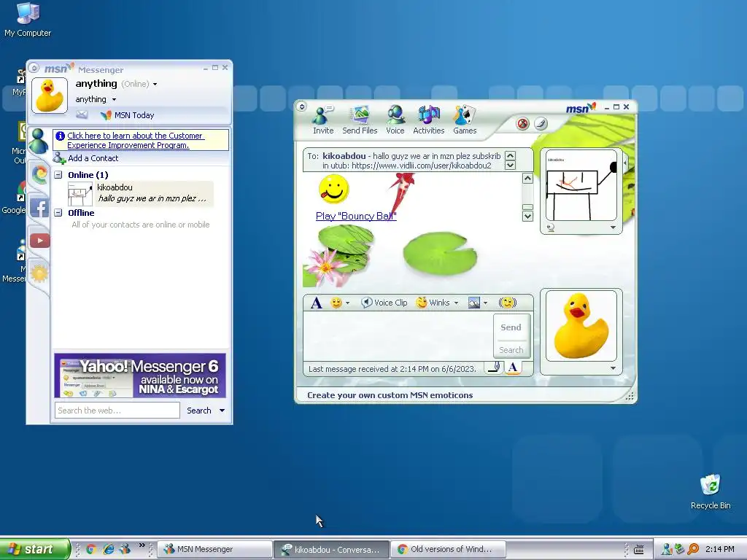Click Create your own custom MSN emoticons

coord(390,395)
